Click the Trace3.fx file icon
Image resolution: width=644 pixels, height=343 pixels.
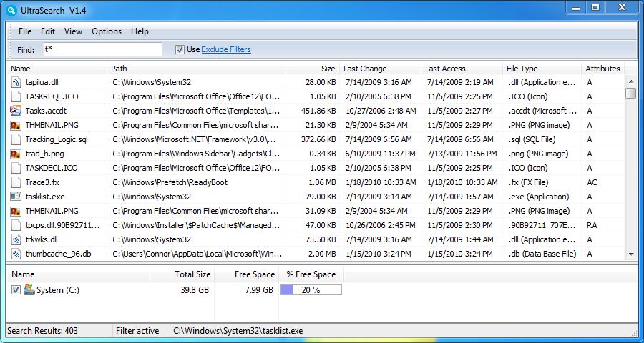click(x=16, y=182)
